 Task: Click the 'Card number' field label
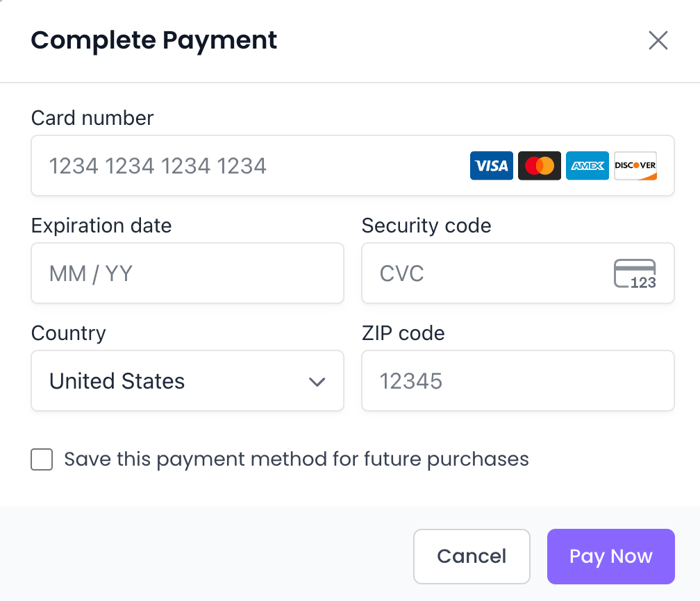tap(92, 118)
